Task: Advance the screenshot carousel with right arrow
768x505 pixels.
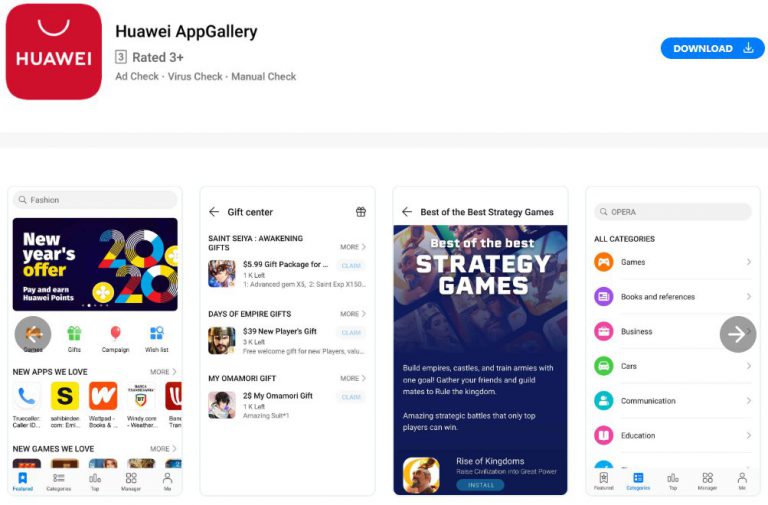Action: (738, 334)
